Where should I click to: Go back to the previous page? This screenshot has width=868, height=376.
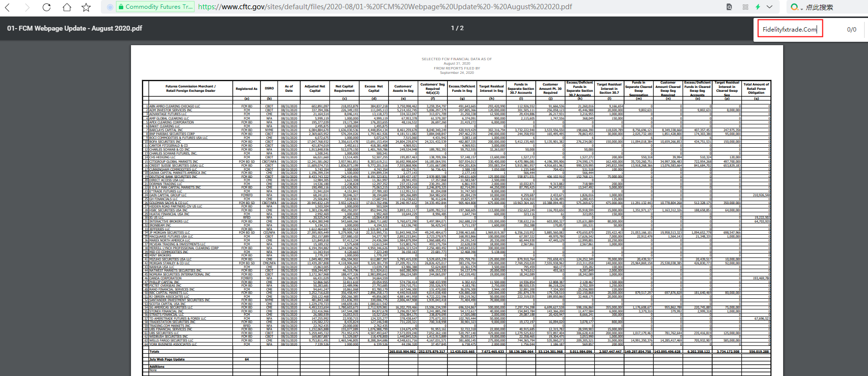tap(7, 7)
